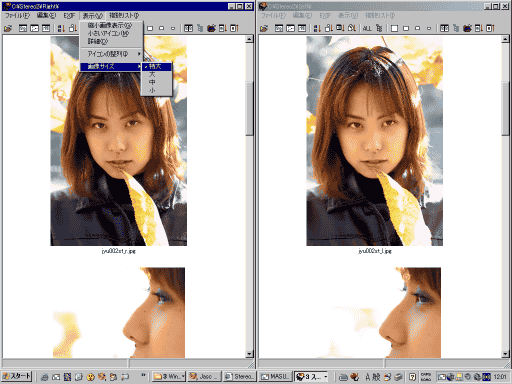
Task: Expand quick launch overflow chevron on taskbar
Action: click(x=143, y=375)
